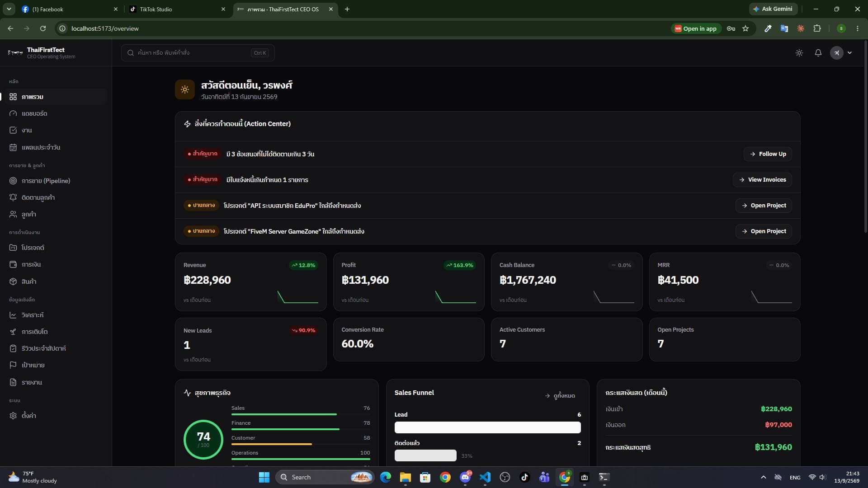The image size is (868, 488).
Task: Click the Lead funnel bar
Action: coord(487,427)
